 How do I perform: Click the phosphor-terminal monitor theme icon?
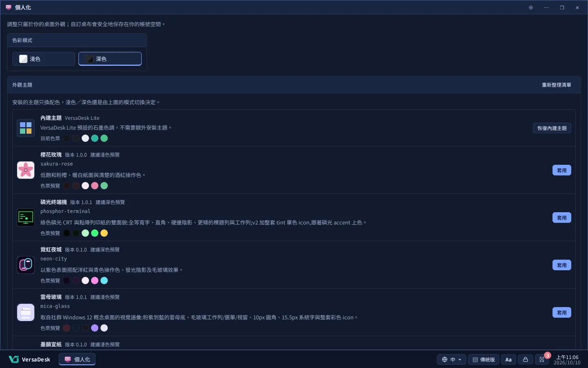tap(26, 218)
